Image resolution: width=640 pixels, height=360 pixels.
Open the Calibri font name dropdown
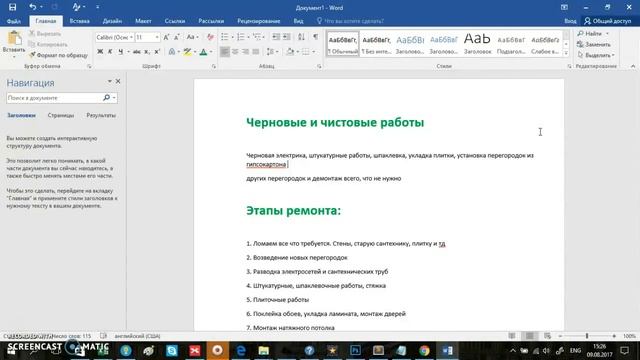point(131,38)
